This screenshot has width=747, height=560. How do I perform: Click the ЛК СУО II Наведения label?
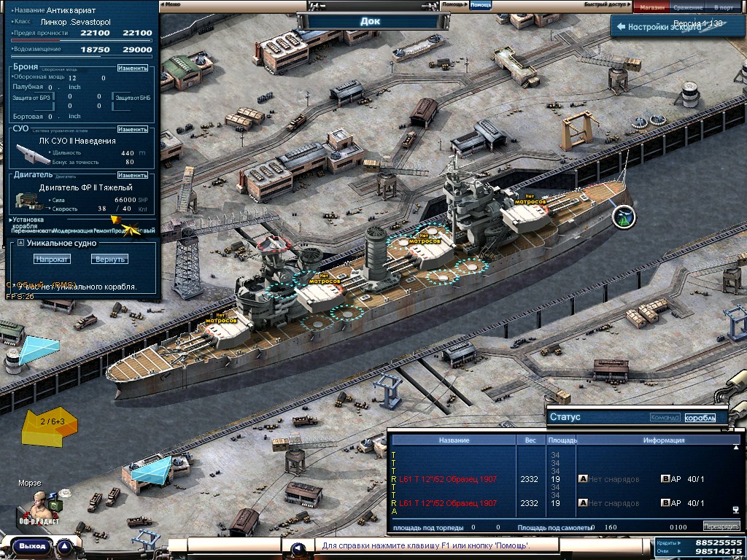(77, 141)
